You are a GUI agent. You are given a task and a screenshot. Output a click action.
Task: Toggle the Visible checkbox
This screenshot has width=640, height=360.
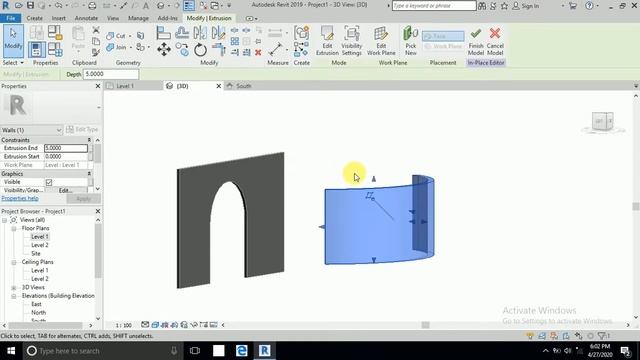pyautogui.click(x=49, y=182)
